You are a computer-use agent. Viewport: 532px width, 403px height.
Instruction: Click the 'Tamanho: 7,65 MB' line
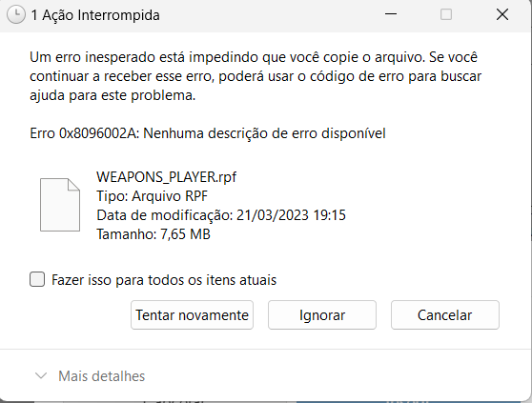click(x=153, y=234)
